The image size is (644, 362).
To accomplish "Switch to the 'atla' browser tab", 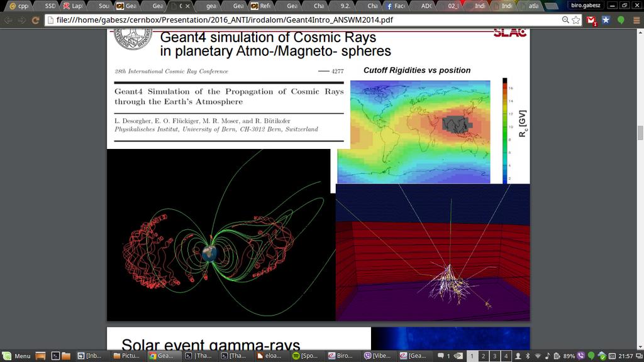I will 531,6.
